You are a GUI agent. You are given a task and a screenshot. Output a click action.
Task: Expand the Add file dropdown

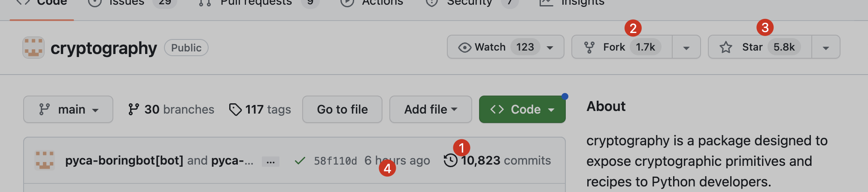tap(431, 110)
